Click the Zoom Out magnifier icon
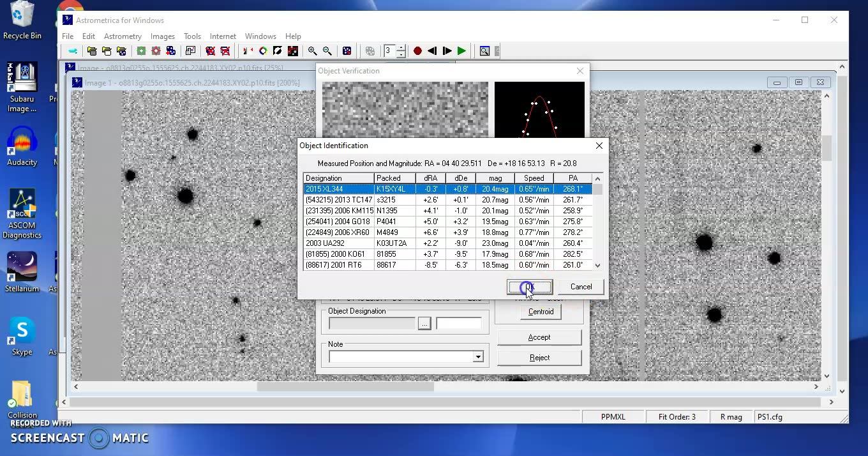The width and height of the screenshot is (868, 456). (x=327, y=51)
